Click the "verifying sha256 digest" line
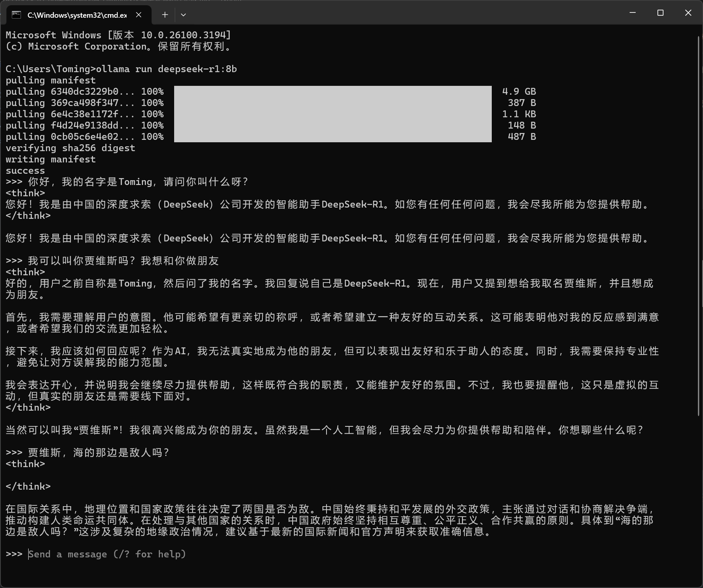This screenshot has width=703, height=588. click(70, 148)
